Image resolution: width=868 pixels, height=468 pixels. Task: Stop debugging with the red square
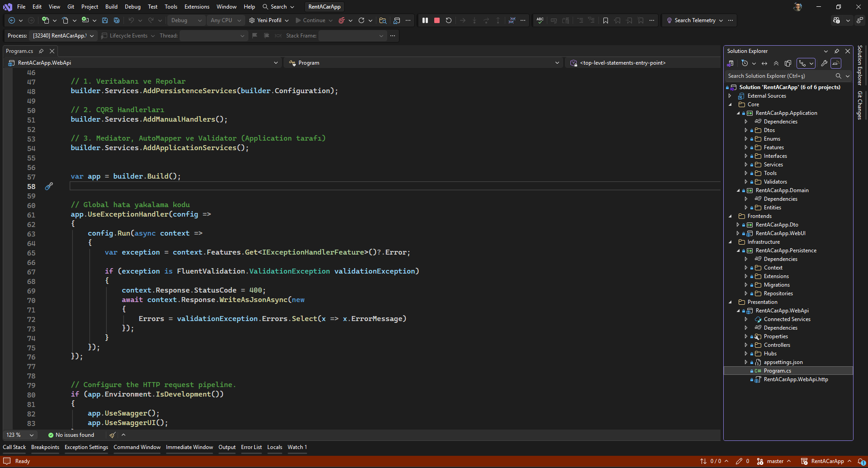pos(437,20)
